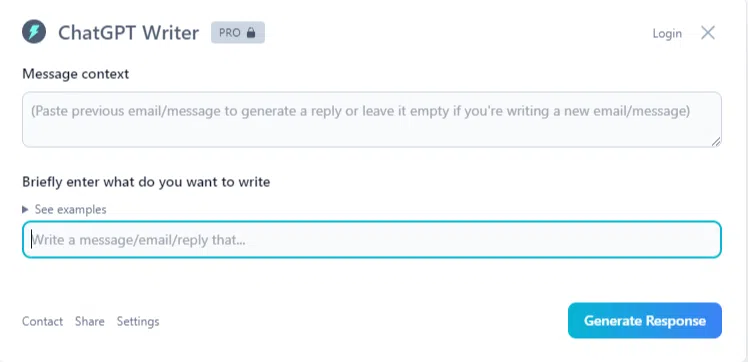The image size is (748, 362).
Task: Click the ChatGPT Writer title text
Action: 128,33
